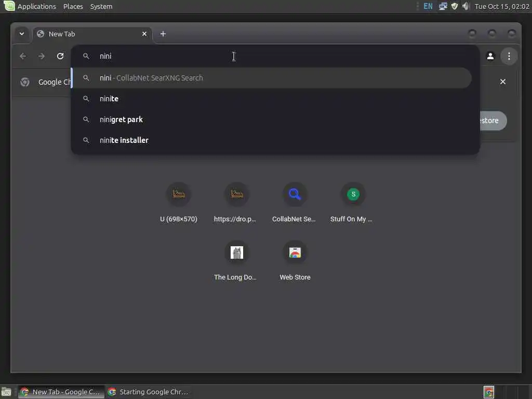Open the Places menu
This screenshot has height=399, width=532.
tap(73, 6)
